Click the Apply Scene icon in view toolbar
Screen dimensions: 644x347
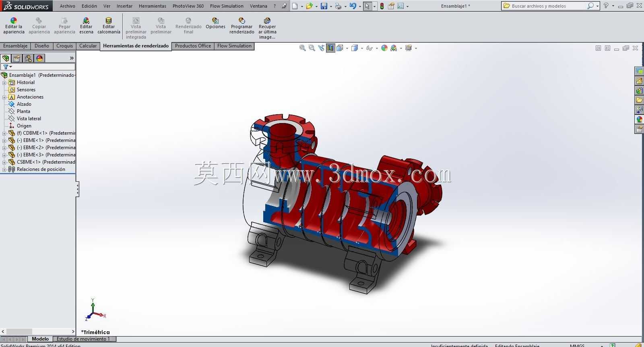click(394, 48)
